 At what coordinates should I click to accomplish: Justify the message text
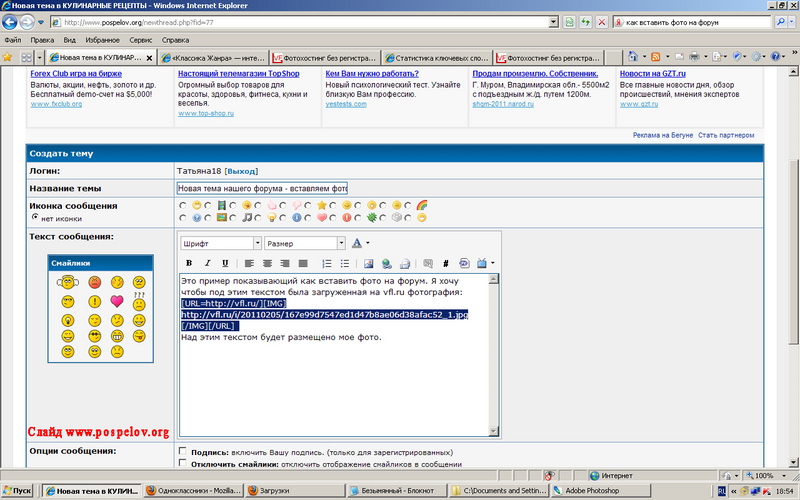pyautogui.click(x=303, y=263)
